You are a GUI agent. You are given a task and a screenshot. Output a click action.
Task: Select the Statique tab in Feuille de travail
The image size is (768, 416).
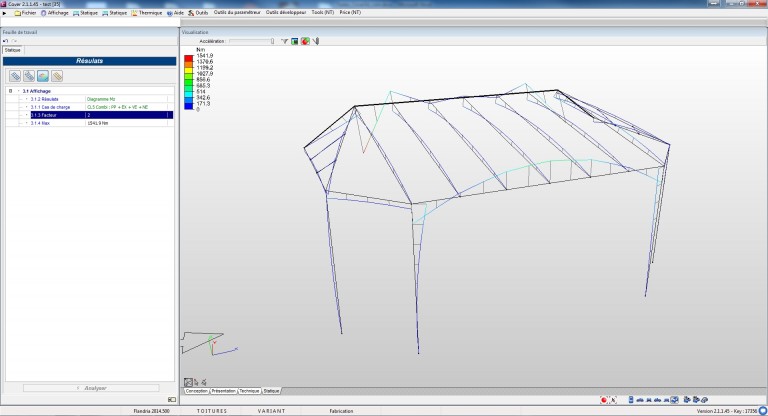tap(13, 50)
